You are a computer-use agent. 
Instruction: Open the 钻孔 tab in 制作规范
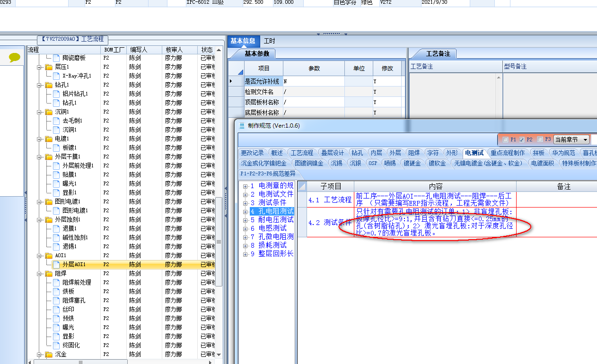coord(357,153)
